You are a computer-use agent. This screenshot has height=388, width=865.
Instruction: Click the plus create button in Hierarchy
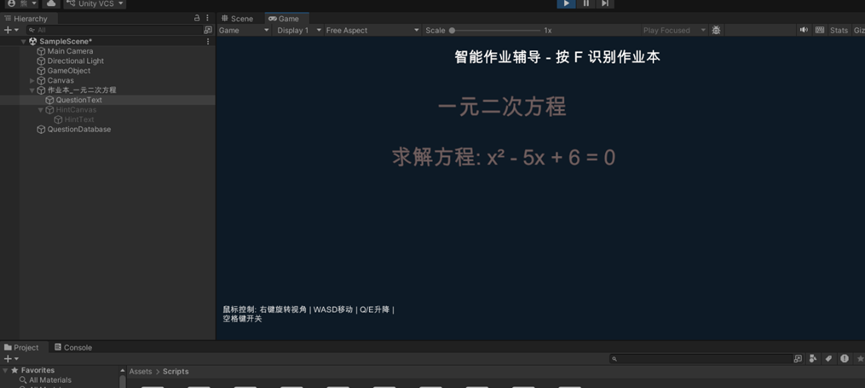(11, 30)
